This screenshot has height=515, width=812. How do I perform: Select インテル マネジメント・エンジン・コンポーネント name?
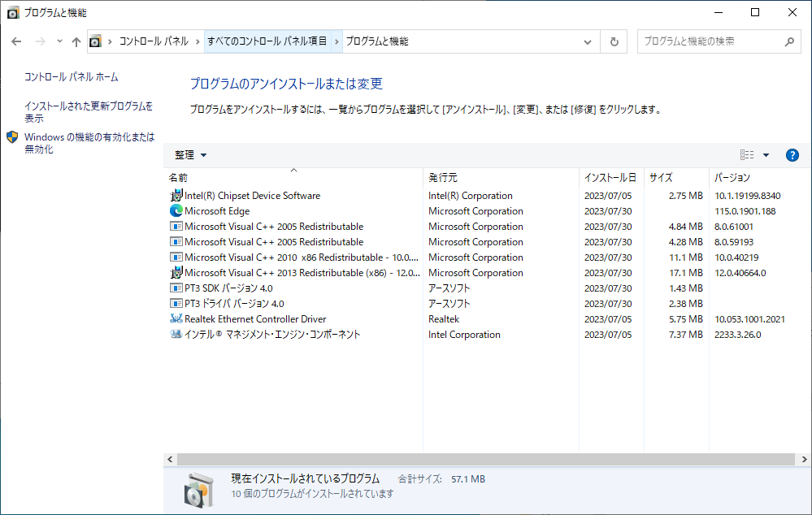click(272, 335)
